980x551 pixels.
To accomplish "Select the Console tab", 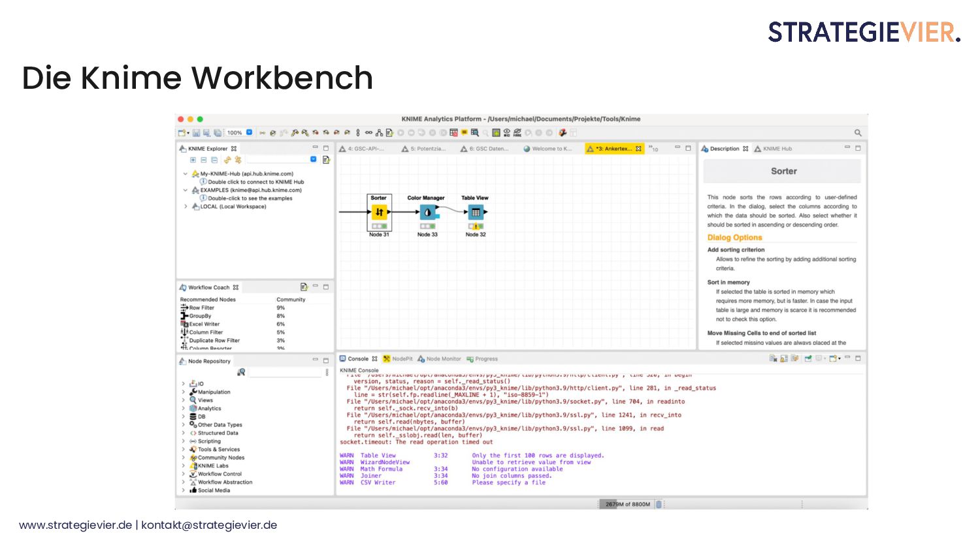I will click(358, 359).
